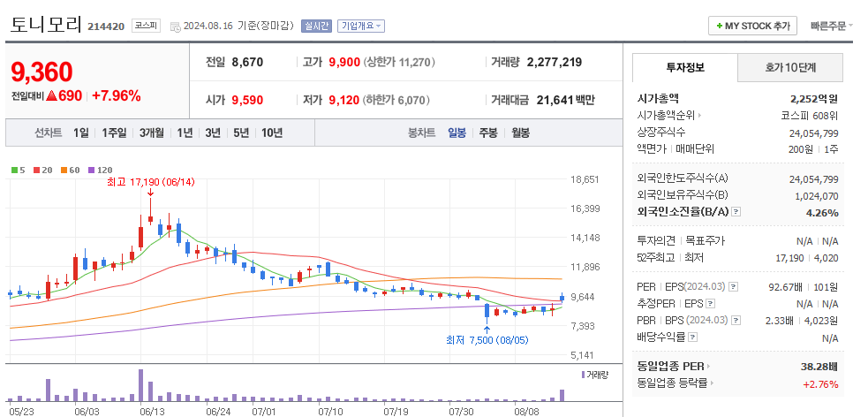Open the help icon beside 외국인소진율(B/A)
The image size is (868, 417).
coord(736,212)
